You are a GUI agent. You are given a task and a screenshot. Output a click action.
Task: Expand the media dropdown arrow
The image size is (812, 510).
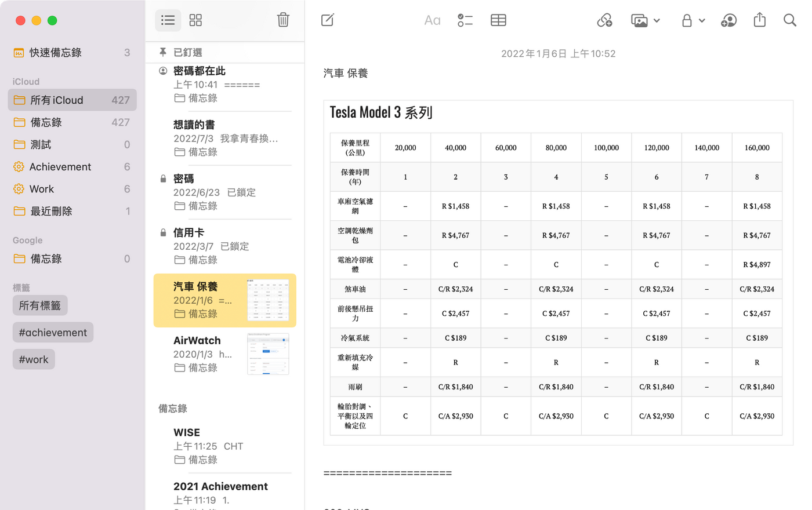(657, 20)
